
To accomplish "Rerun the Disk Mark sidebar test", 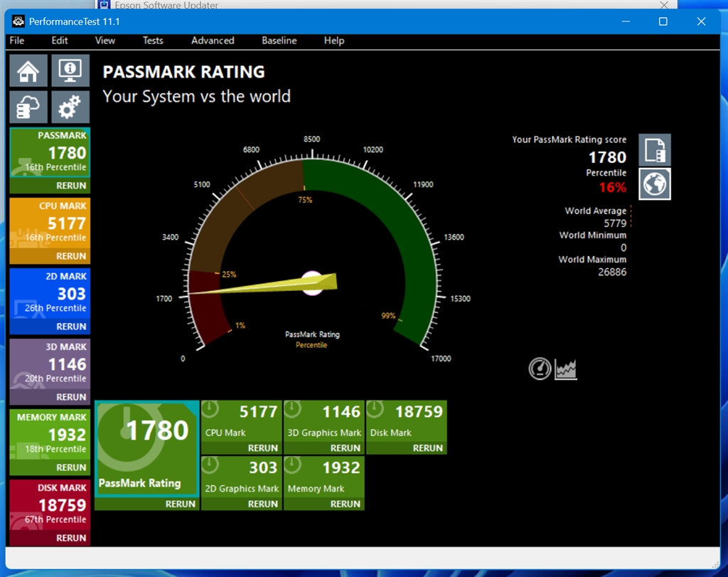I will [x=71, y=538].
